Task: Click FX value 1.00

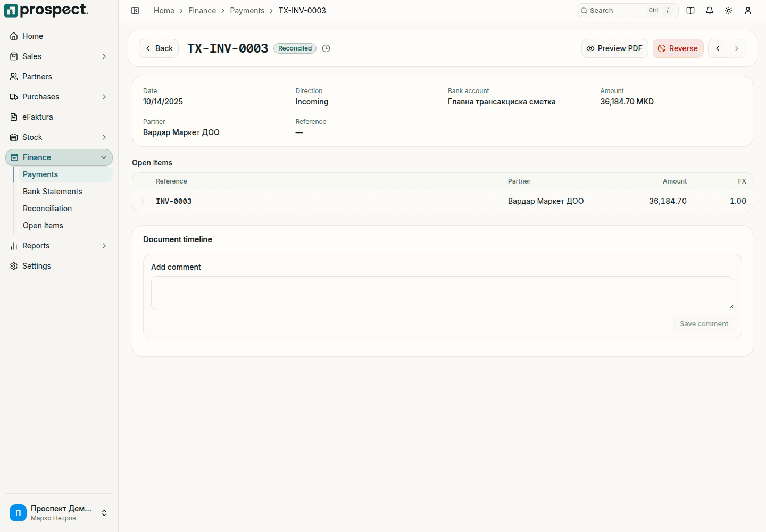Action: click(x=738, y=201)
